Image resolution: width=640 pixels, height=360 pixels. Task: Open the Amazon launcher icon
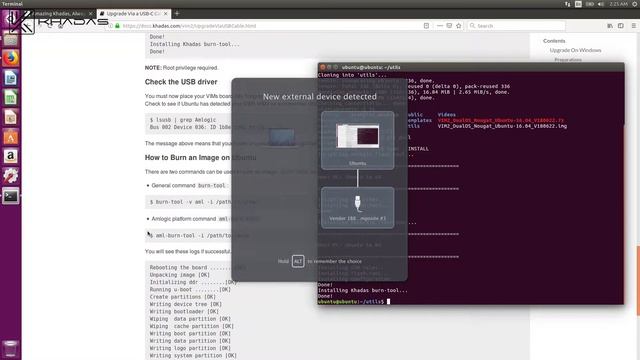(11, 156)
